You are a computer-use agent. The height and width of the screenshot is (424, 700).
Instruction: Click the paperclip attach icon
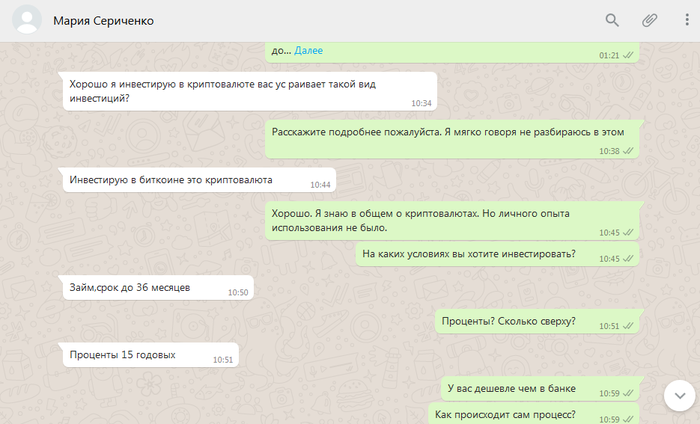(649, 20)
